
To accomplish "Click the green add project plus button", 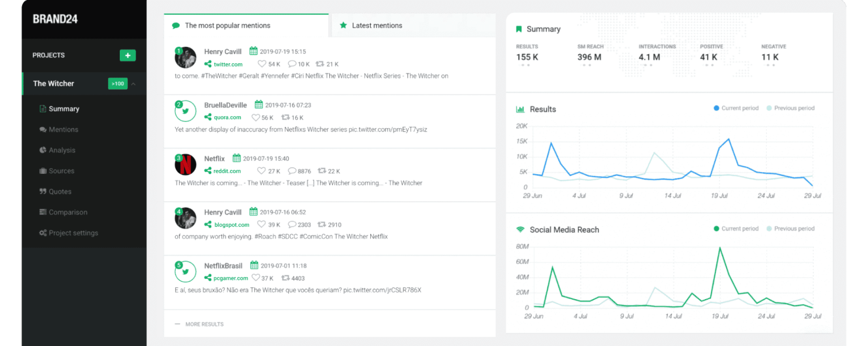I will point(127,55).
